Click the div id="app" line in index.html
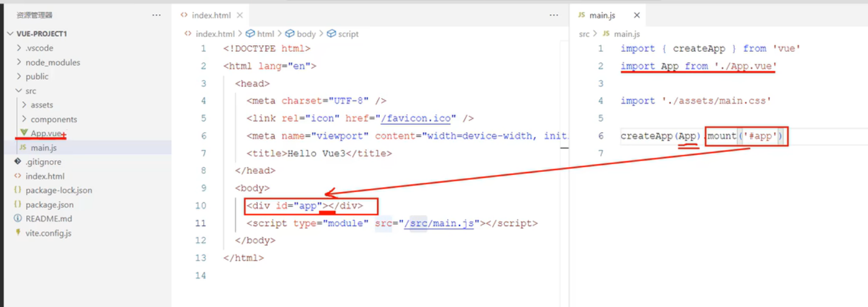Screen dimensions: 868x307 [304, 206]
